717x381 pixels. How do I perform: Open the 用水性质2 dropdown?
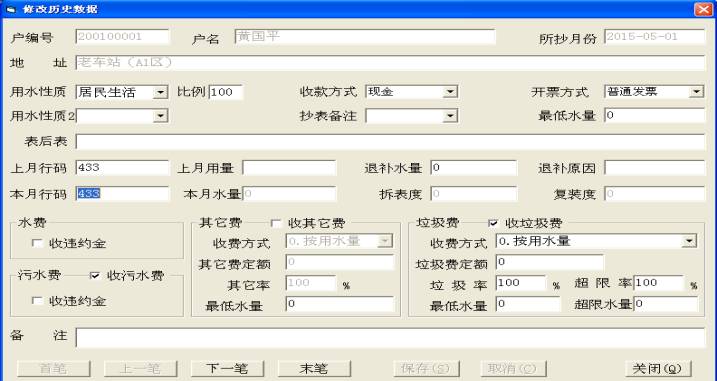(x=160, y=116)
